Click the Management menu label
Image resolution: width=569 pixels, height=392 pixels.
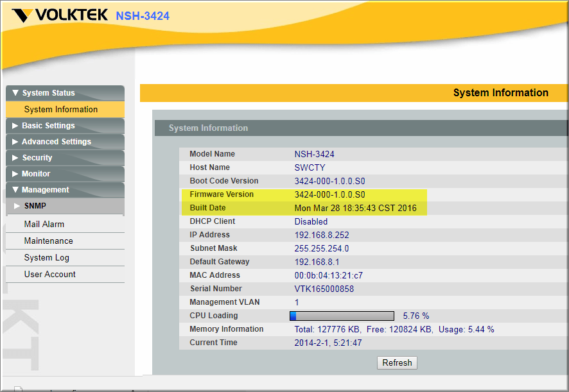46,190
